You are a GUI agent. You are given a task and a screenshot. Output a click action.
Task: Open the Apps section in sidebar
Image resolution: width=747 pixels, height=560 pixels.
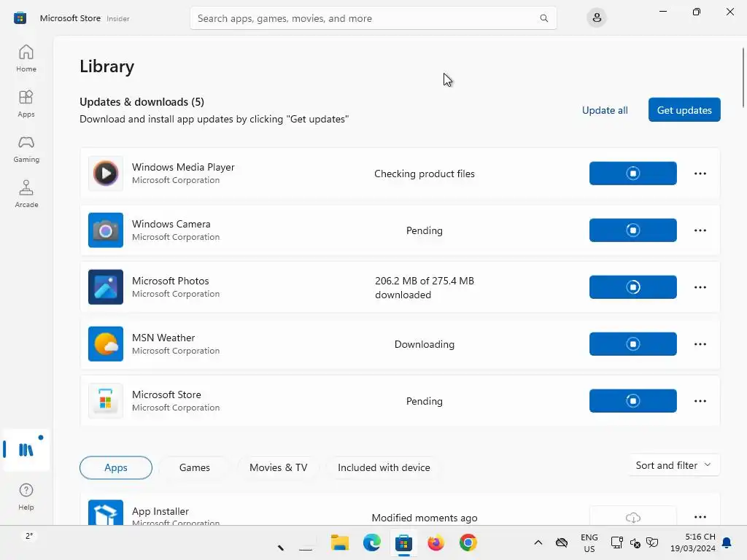(x=26, y=104)
